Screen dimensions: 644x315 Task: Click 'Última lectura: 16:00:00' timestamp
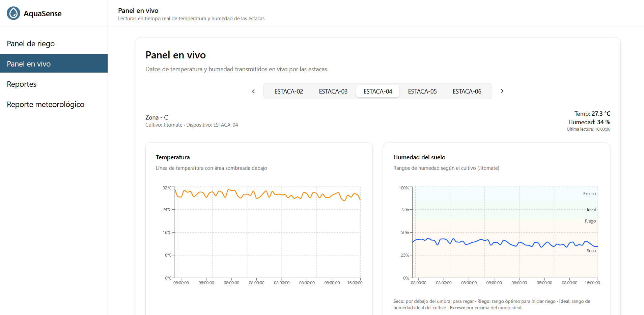pyautogui.click(x=589, y=129)
